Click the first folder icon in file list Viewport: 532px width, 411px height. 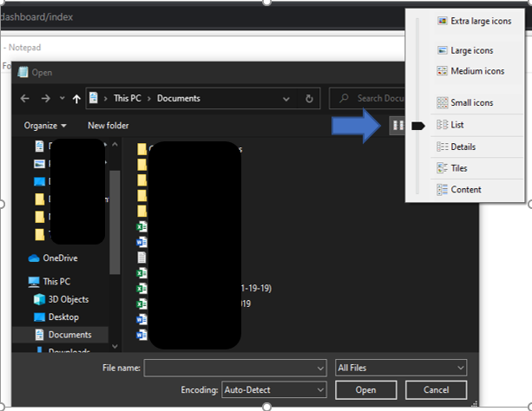141,149
